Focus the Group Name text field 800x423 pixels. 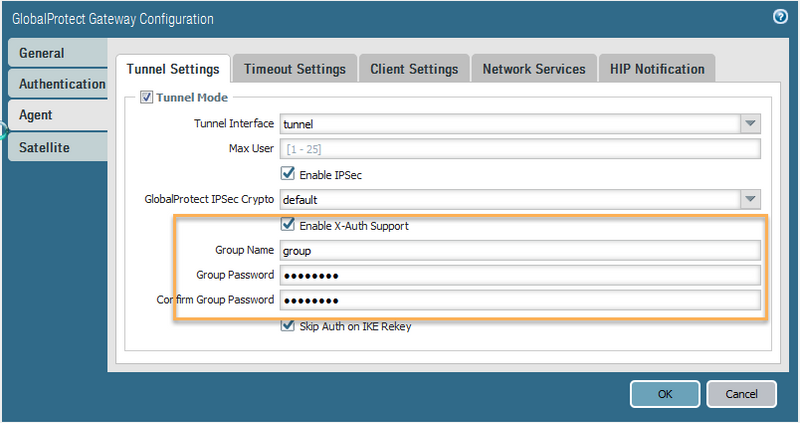click(x=520, y=250)
